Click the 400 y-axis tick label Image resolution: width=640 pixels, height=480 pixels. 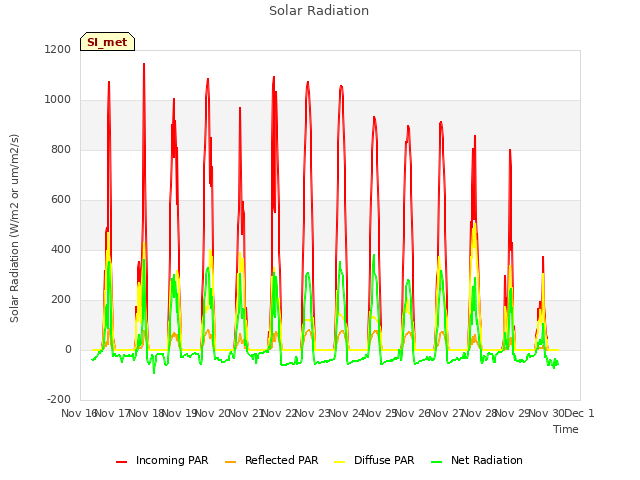pyautogui.click(x=61, y=249)
